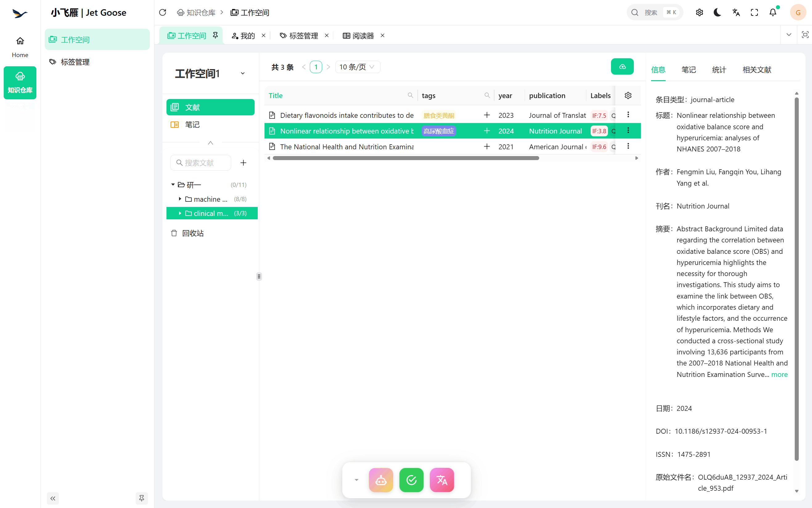Viewport: 812px width, 508px height.
Task: Click the pink translate floating button
Action: click(441, 480)
